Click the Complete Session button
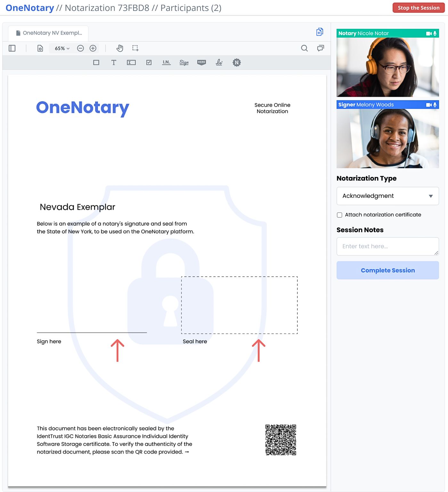The height and width of the screenshot is (492, 448). click(x=387, y=270)
